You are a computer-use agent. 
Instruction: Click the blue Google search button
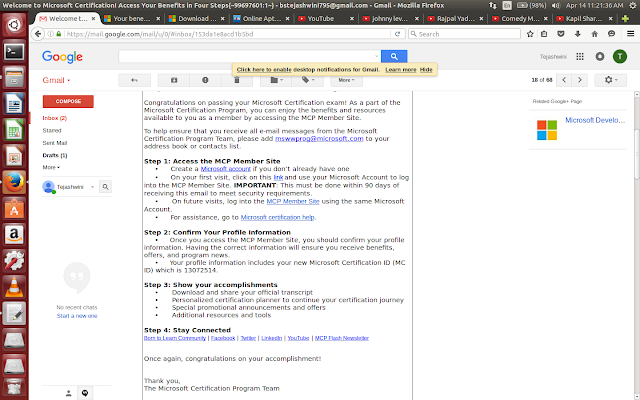click(x=394, y=56)
